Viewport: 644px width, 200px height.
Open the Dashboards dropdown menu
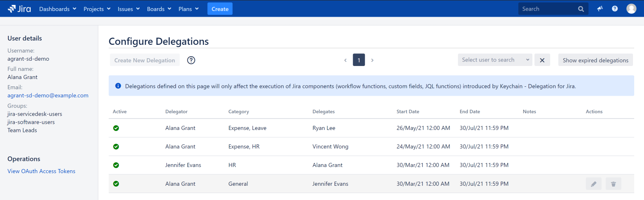tap(58, 9)
